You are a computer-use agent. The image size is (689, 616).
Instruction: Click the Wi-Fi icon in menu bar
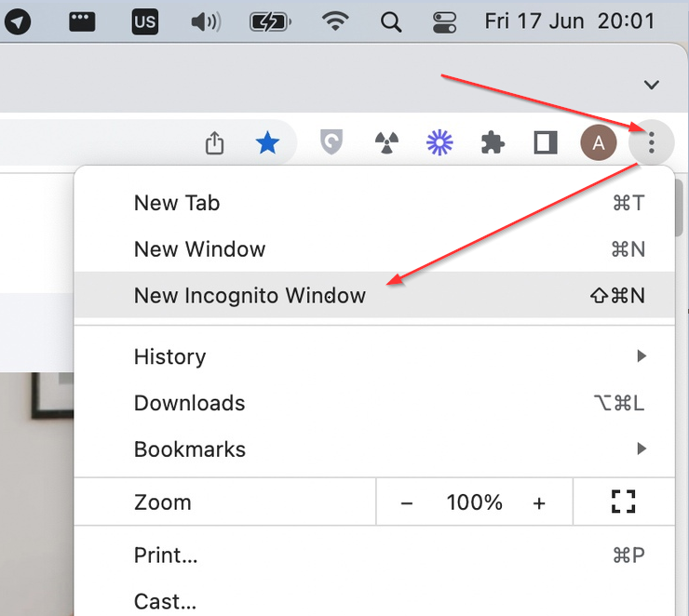pos(335,21)
